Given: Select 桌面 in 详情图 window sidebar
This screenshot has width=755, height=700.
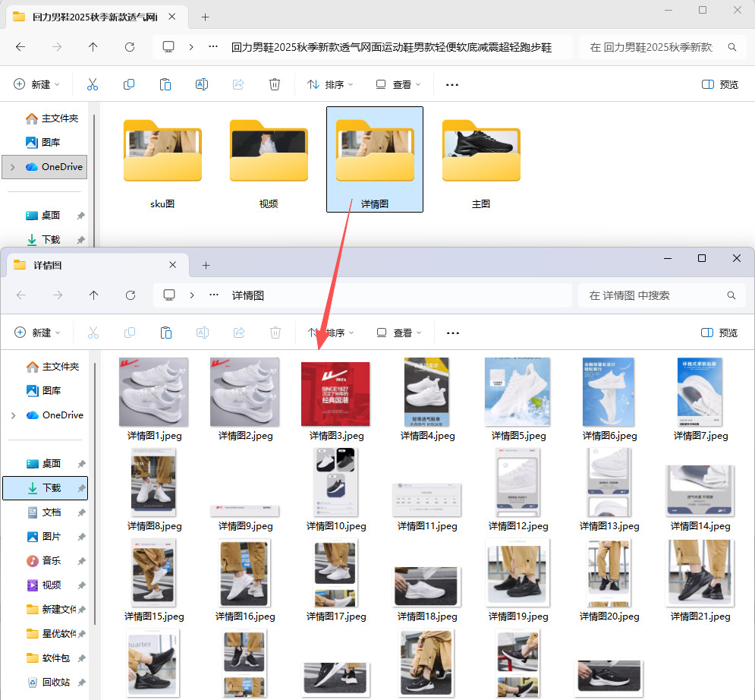Looking at the screenshot, I should [43, 463].
